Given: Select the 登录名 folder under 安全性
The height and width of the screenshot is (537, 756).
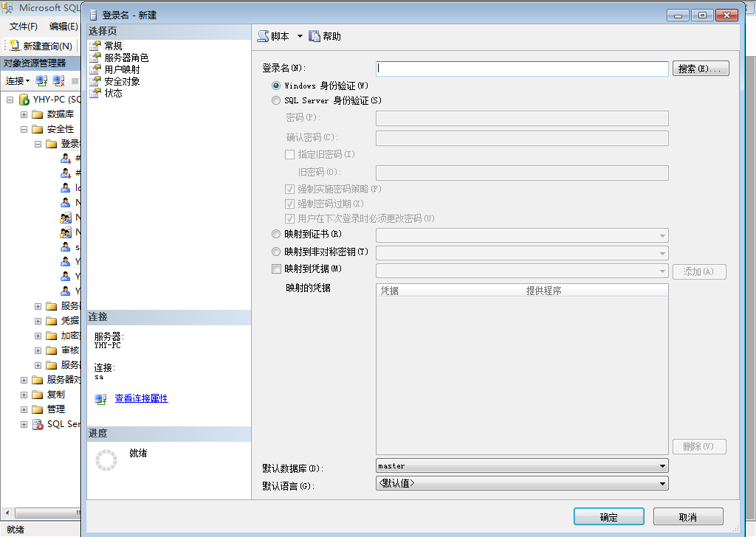Looking at the screenshot, I should click(63, 144).
